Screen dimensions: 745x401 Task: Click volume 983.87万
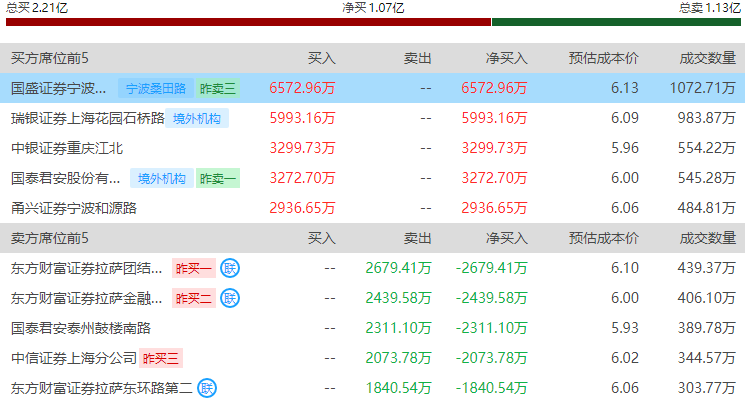tap(707, 118)
